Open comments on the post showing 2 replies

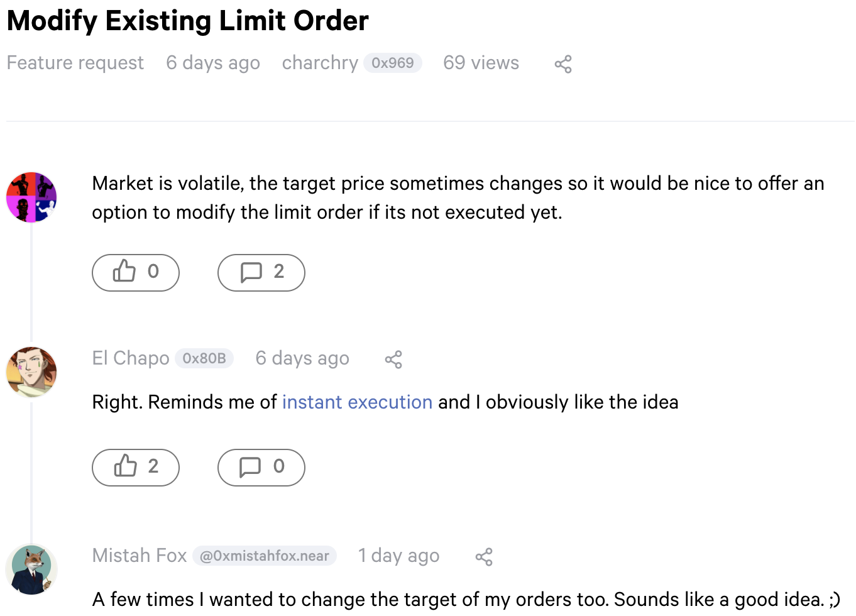point(261,273)
